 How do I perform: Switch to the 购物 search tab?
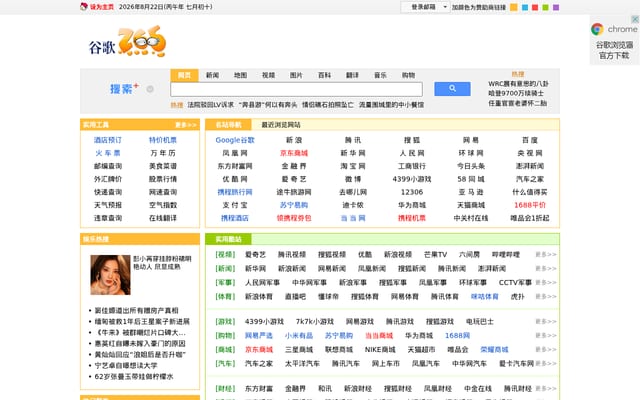(408, 75)
